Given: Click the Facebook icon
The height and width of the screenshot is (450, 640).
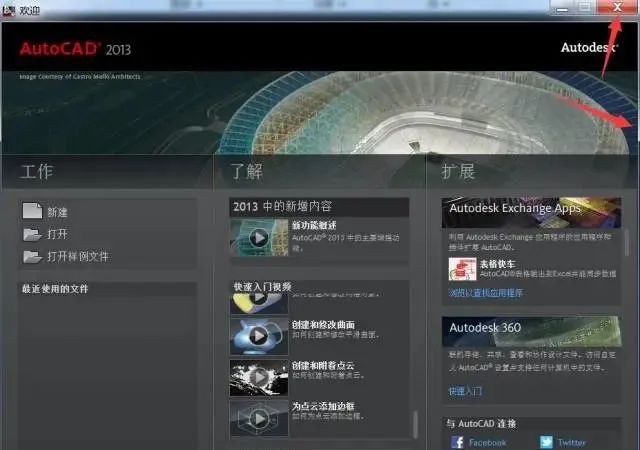Looking at the screenshot, I should pos(457,442).
